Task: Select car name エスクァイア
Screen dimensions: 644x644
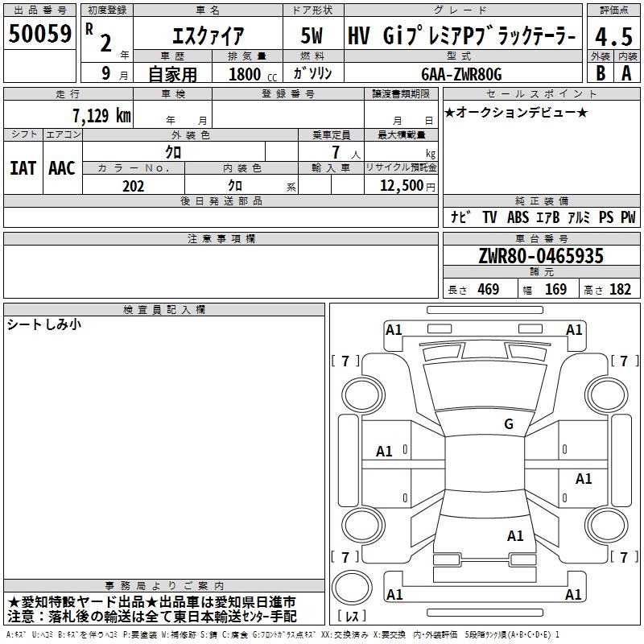Action: pyautogui.click(x=208, y=35)
